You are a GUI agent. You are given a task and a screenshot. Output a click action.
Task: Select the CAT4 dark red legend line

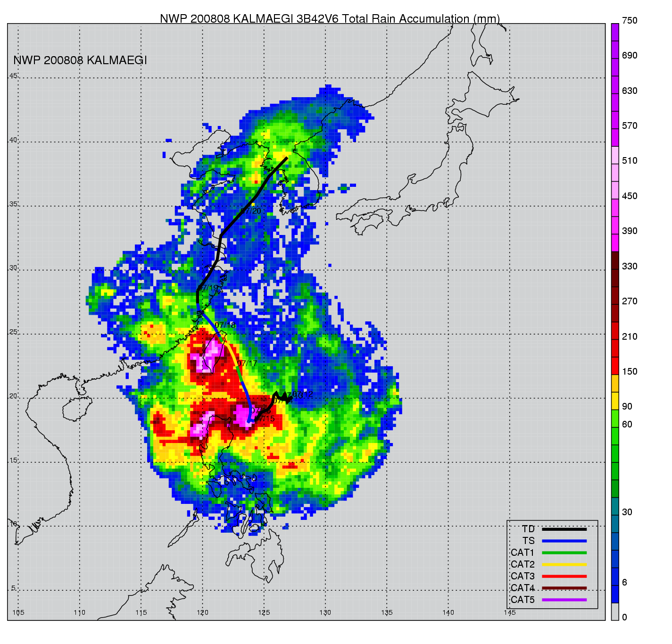tap(564, 588)
